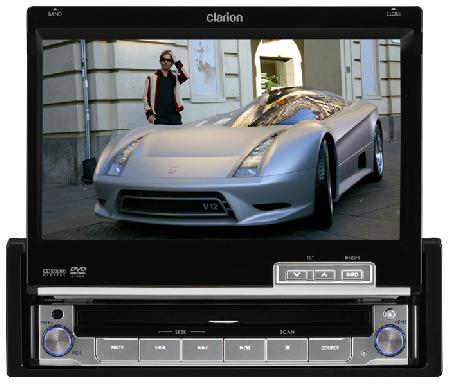Click the left blue-lit rotary knob
The width and height of the screenshot is (450, 384).
coord(57,341)
